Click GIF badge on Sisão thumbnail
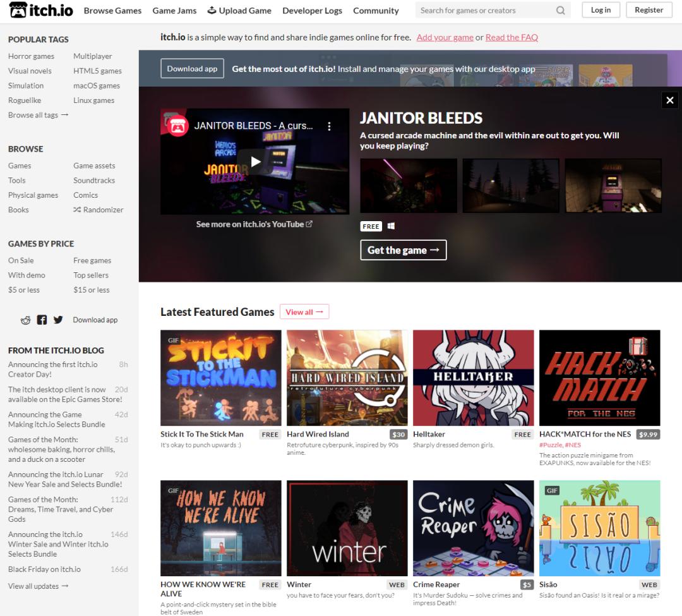This screenshot has width=682, height=616. [552, 490]
